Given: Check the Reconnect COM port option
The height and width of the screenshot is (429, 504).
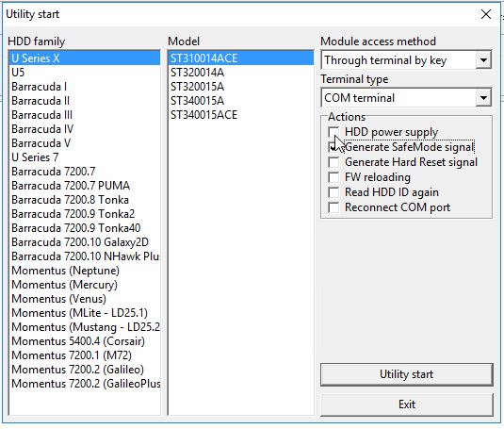Looking at the screenshot, I should 333,207.
